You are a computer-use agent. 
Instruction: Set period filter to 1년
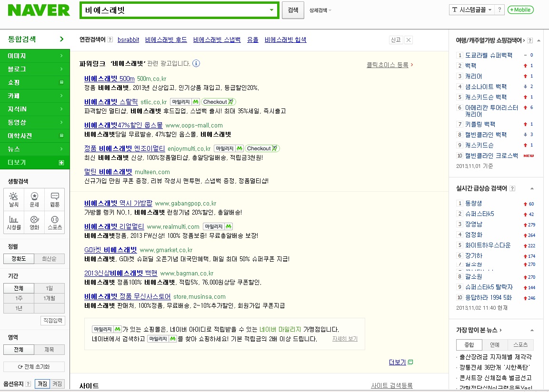pyautogui.click(x=19, y=308)
